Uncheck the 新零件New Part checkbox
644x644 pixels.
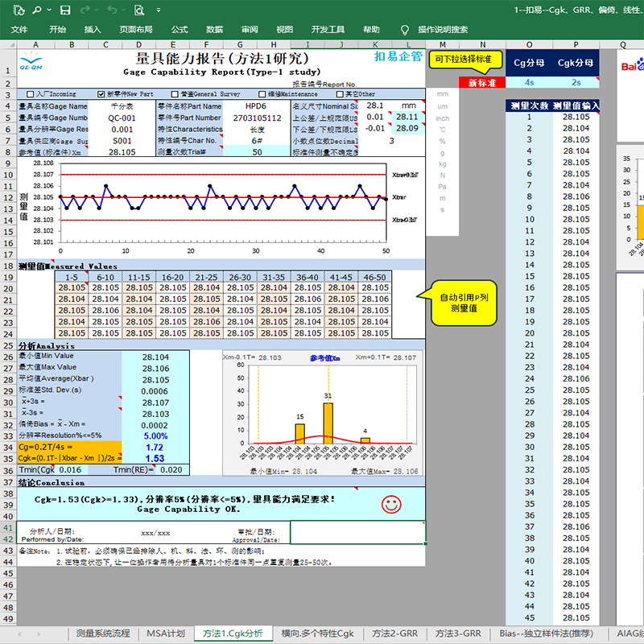pyautogui.click(x=101, y=94)
